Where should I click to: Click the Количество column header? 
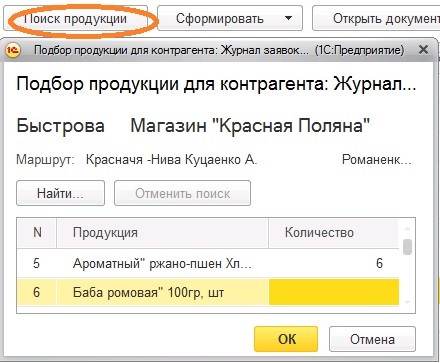334,232
